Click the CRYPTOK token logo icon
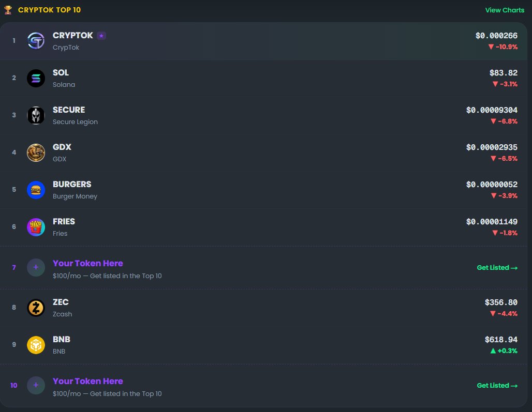Viewport: 532px width, 412px height. [x=36, y=41]
